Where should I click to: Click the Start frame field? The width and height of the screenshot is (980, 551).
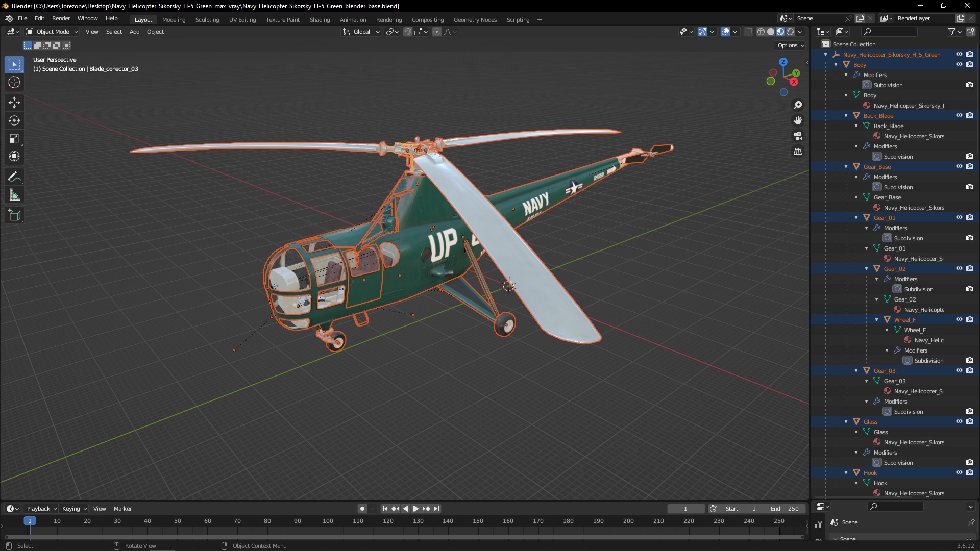(741, 509)
